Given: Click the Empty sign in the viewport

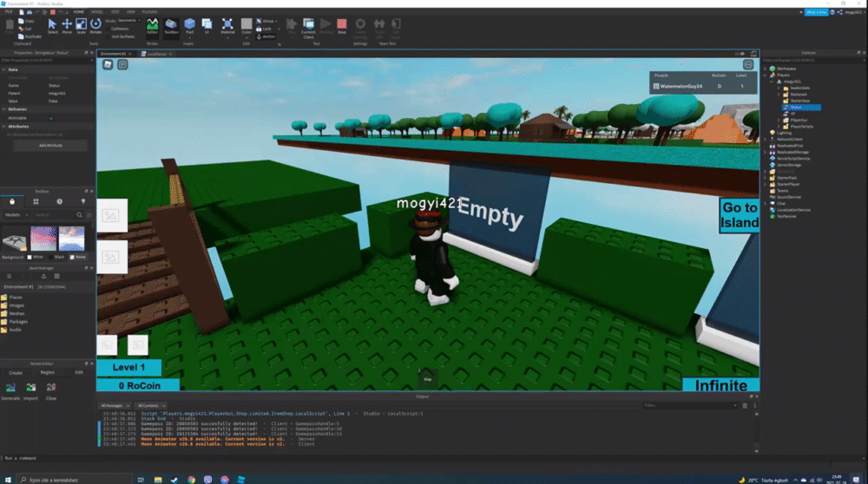Looking at the screenshot, I should coord(490,213).
